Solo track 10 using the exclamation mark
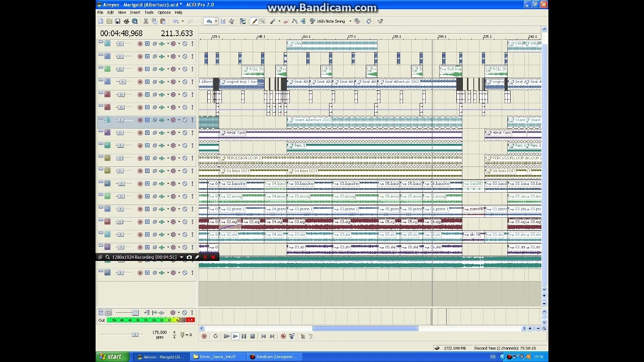 [x=192, y=145]
